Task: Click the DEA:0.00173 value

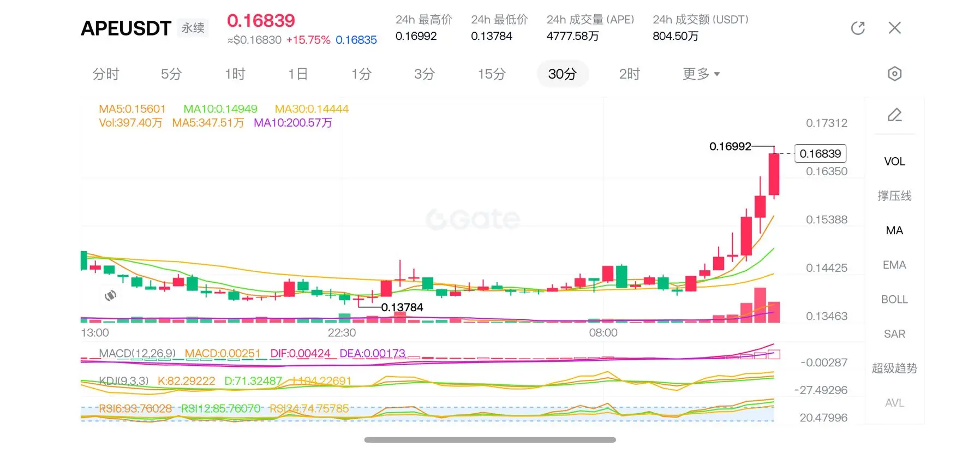Action: [372, 353]
